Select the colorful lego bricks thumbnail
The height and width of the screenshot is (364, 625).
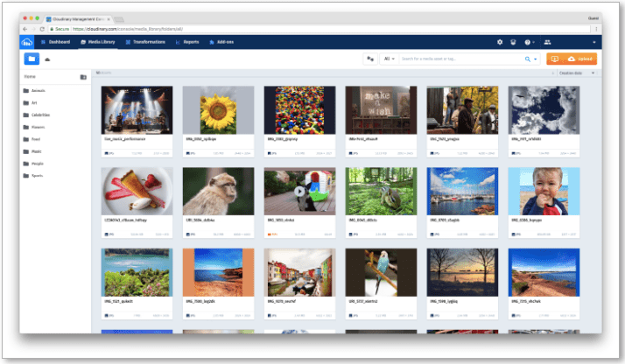click(299, 110)
